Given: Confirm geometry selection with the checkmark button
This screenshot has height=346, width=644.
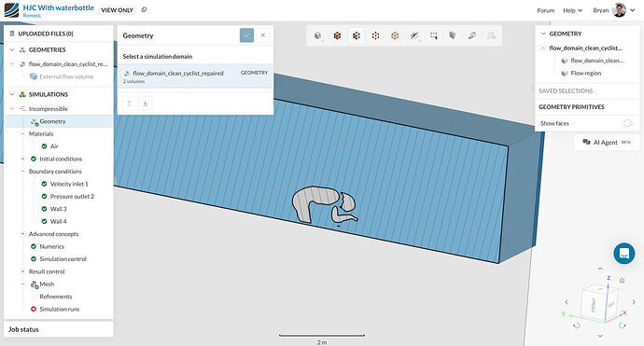Looking at the screenshot, I should tap(246, 35).
